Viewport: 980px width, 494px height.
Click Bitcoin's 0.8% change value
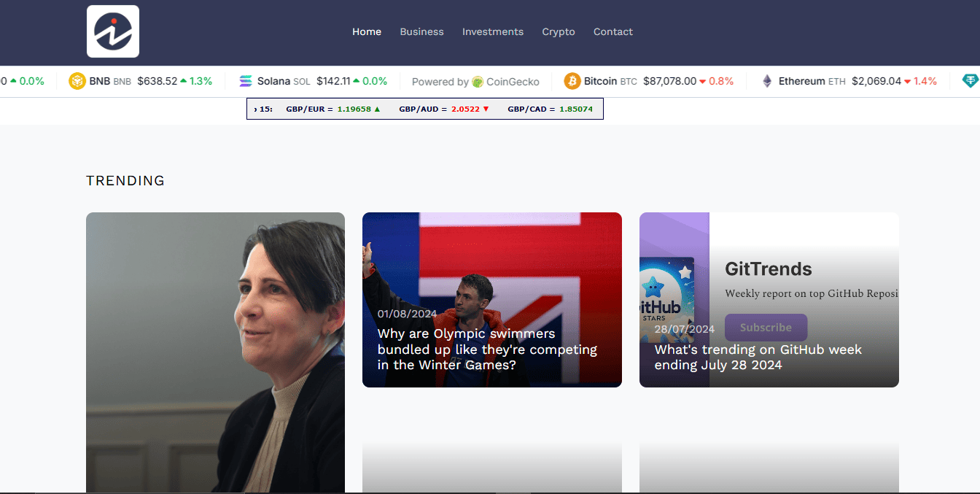pos(721,81)
